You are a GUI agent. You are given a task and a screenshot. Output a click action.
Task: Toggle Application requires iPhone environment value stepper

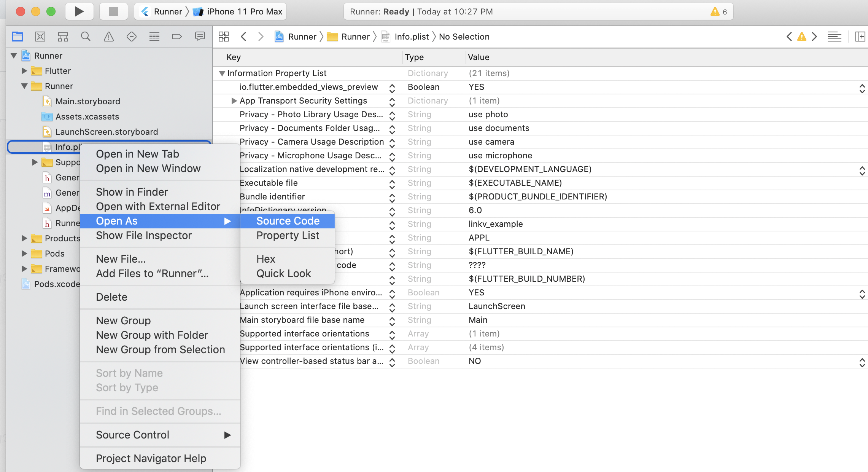click(x=862, y=294)
